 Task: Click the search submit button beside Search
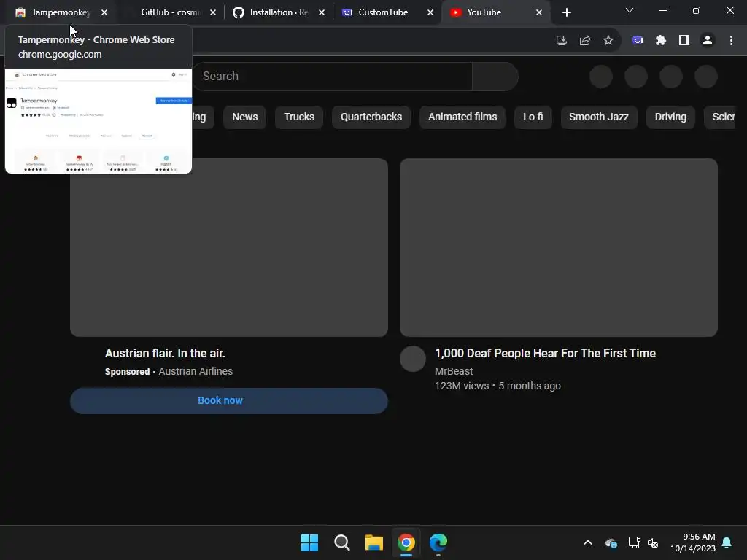(x=495, y=76)
